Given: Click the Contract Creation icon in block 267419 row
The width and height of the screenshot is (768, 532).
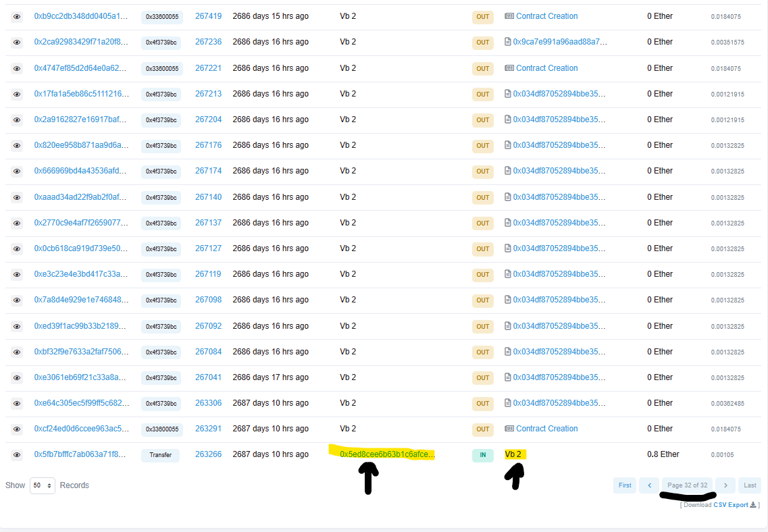Looking at the screenshot, I should pos(509,16).
